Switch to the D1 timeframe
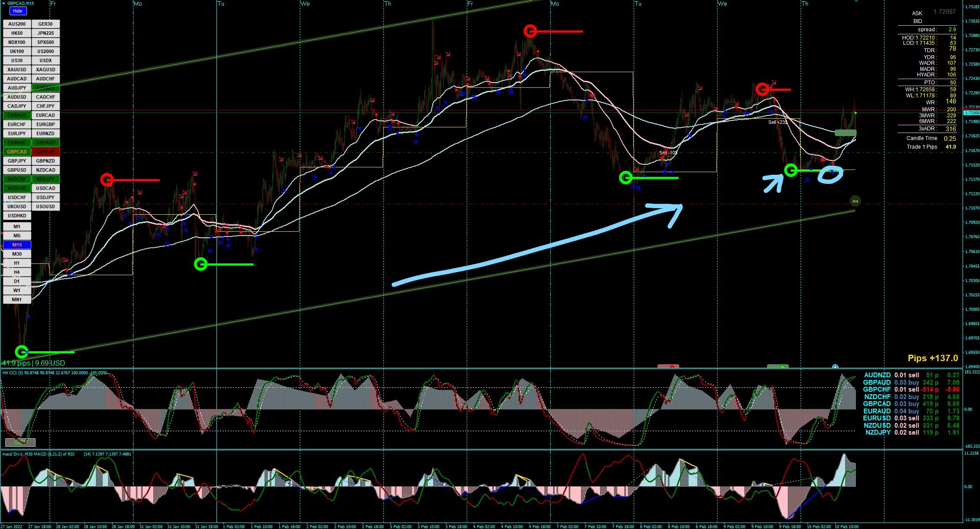Viewport: 980px width, 529px height. 17,281
